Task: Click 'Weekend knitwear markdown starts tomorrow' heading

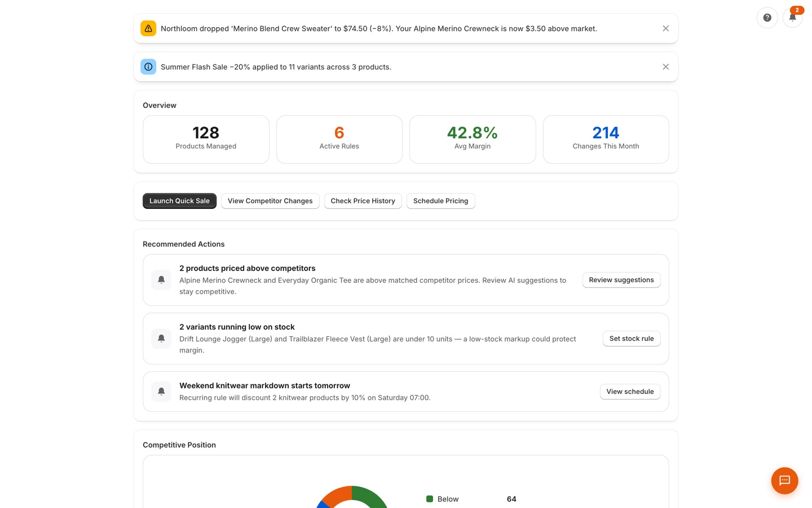Action: [x=264, y=386]
